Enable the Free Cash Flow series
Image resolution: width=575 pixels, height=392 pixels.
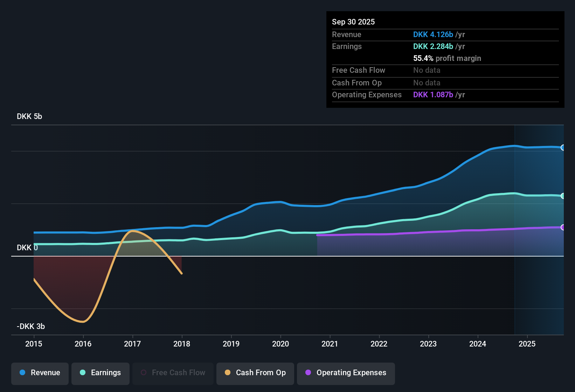(x=173, y=373)
